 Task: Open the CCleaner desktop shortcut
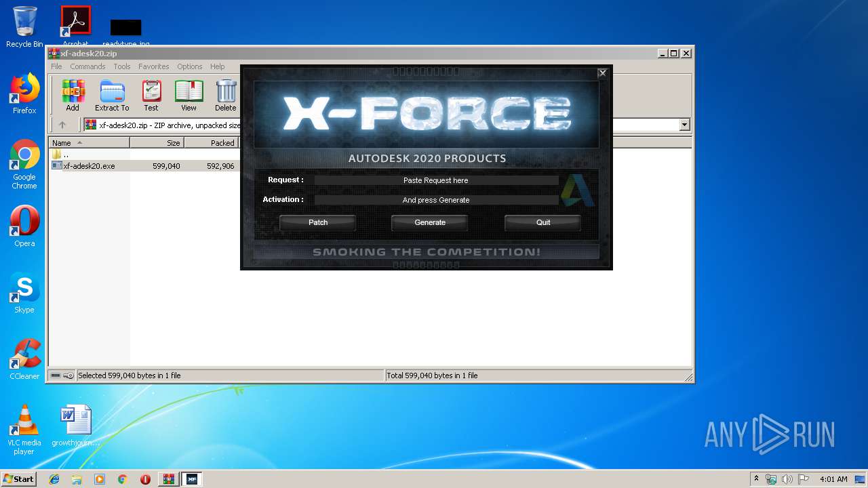point(24,359)
